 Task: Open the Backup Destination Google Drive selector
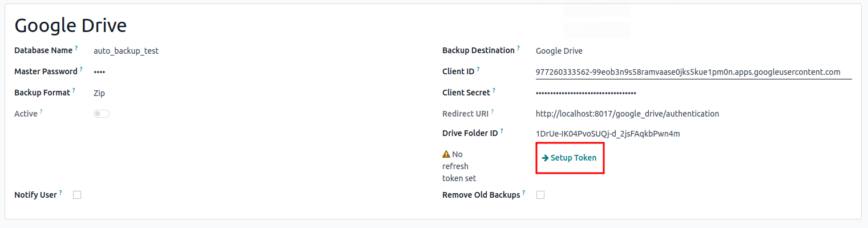click(694, 51)
